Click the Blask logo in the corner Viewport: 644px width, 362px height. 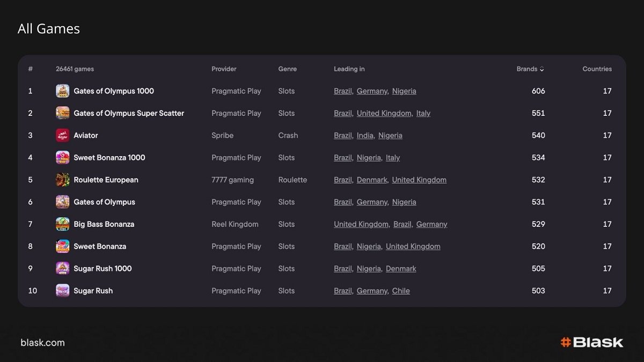[x=592, y=342]
